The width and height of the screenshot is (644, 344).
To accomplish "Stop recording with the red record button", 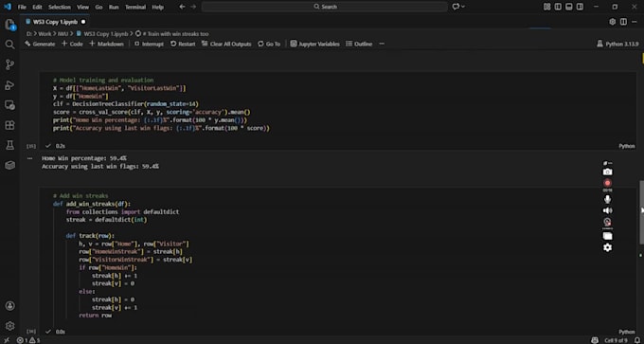I will (x=607, y=183).
